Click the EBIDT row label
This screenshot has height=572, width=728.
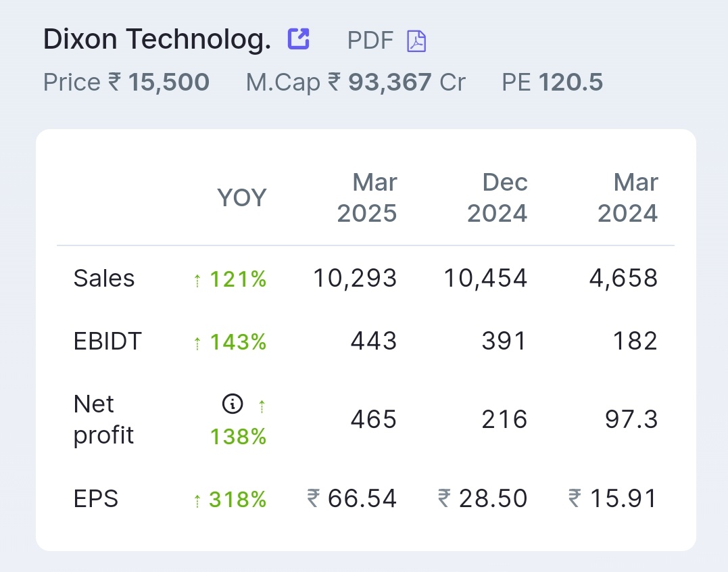click(107, 341)
